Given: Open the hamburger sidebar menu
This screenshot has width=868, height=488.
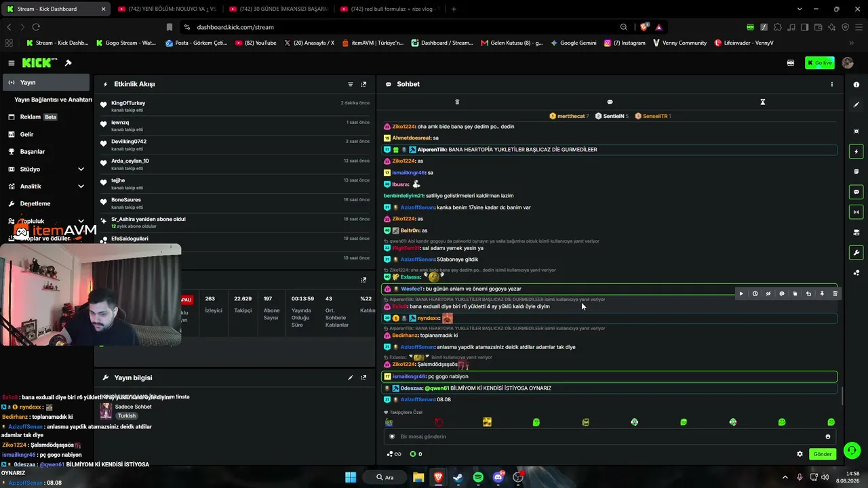Looking at the screenshot, I should coord(12,63).
